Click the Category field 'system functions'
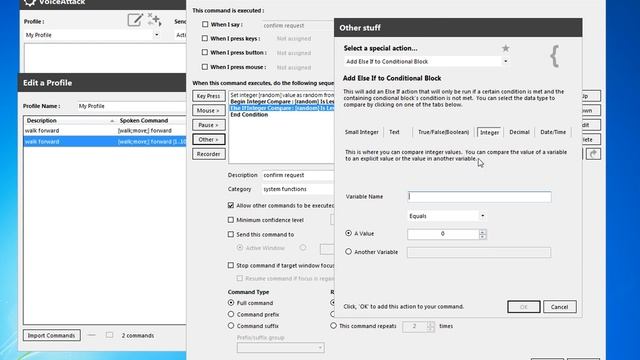 (x=298, y=189)
